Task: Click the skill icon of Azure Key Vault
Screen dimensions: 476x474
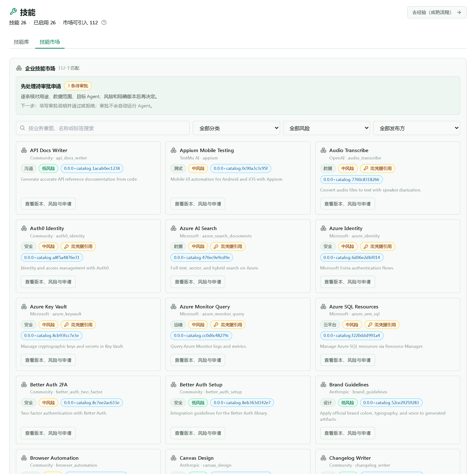Action: (24, 307)
